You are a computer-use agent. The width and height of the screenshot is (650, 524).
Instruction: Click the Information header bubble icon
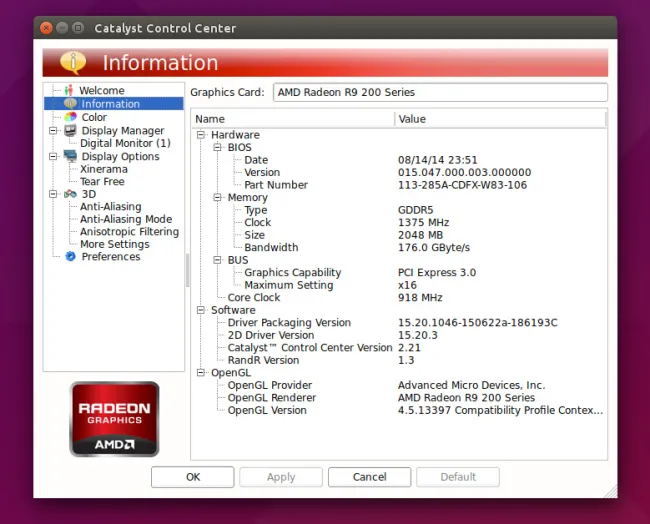pyautogui.click(x=73, y=62)
